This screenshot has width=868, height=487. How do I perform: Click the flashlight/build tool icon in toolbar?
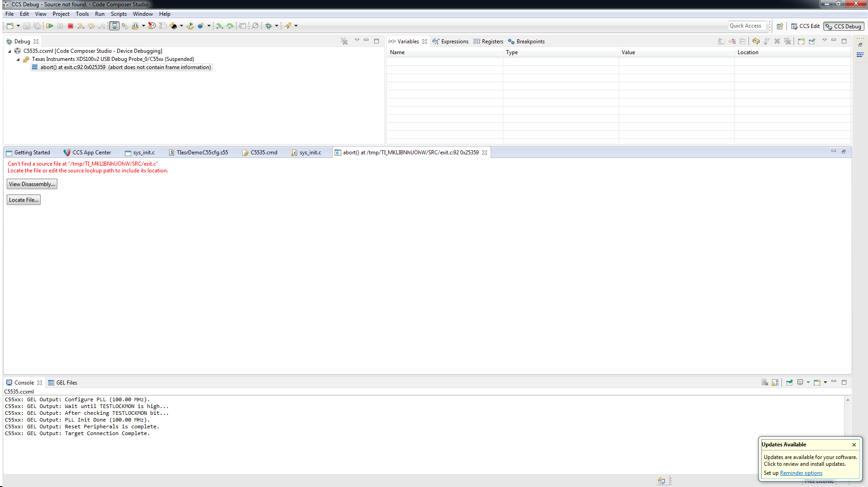(288, 26)
